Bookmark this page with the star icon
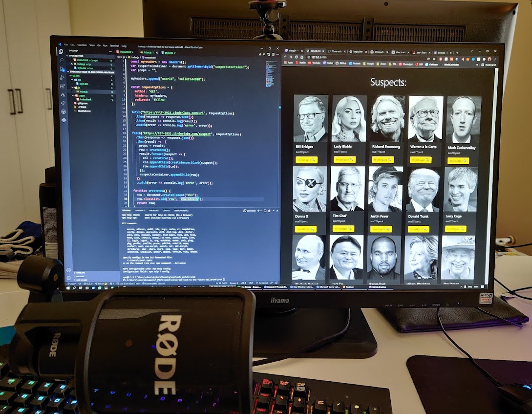The width and height of the screenshot is (532, 414). 434,59
